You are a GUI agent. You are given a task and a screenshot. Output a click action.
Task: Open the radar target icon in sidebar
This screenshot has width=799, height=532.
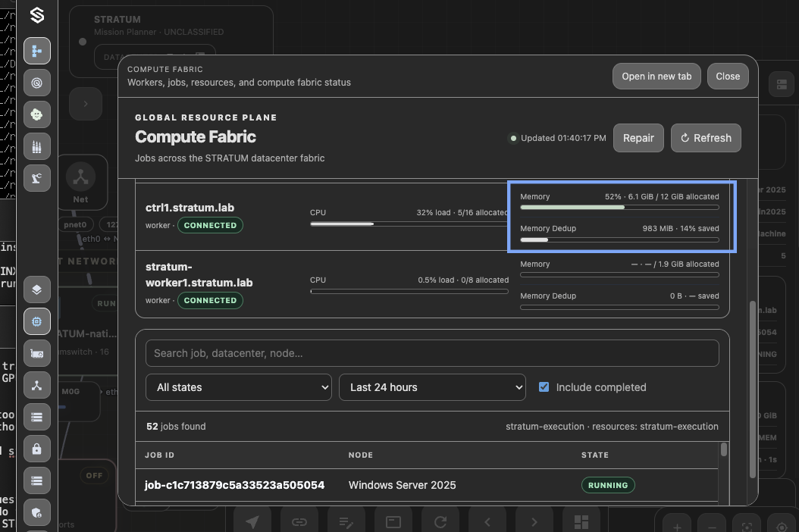click(x=36, y=83)
